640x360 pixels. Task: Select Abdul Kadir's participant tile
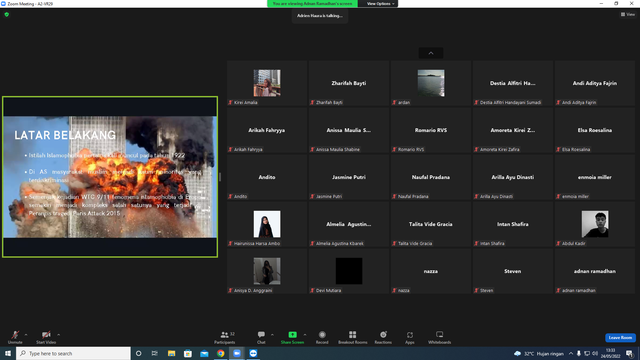click(x=595, y=224)
